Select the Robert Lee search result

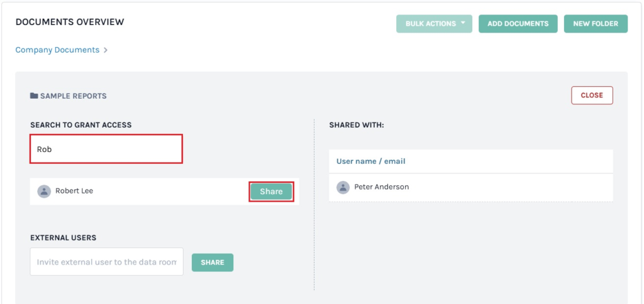click(x=74, y=191)
